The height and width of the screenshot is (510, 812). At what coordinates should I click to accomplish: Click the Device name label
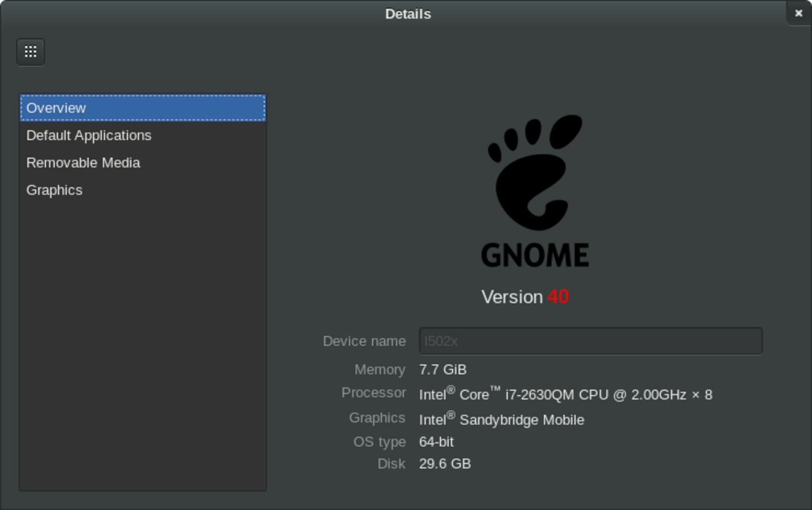pos(364,341)
